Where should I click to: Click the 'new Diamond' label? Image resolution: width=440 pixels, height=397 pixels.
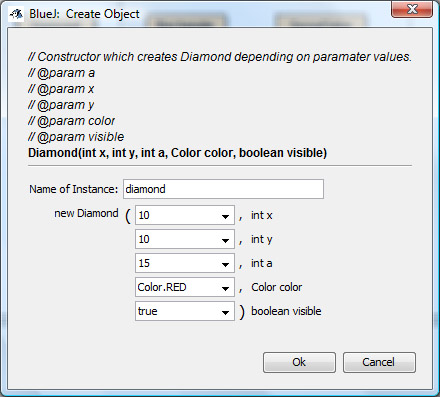86,213
